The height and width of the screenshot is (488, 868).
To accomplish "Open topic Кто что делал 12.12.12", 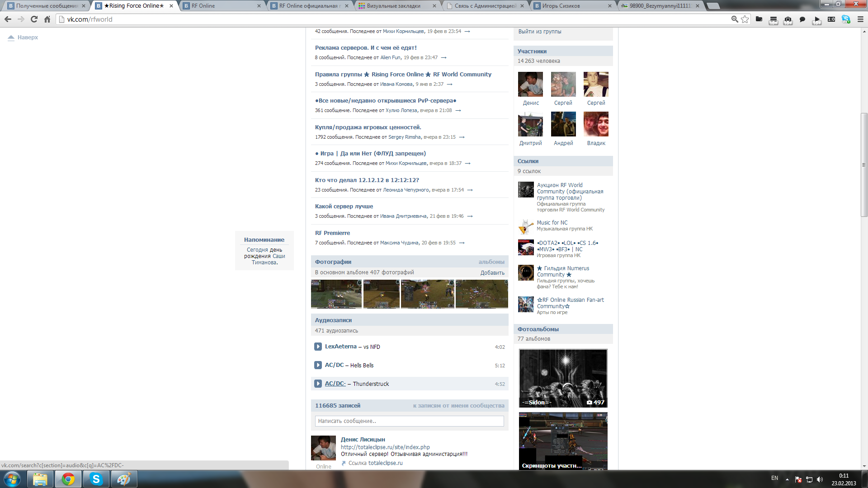I will tap(367, 180).
